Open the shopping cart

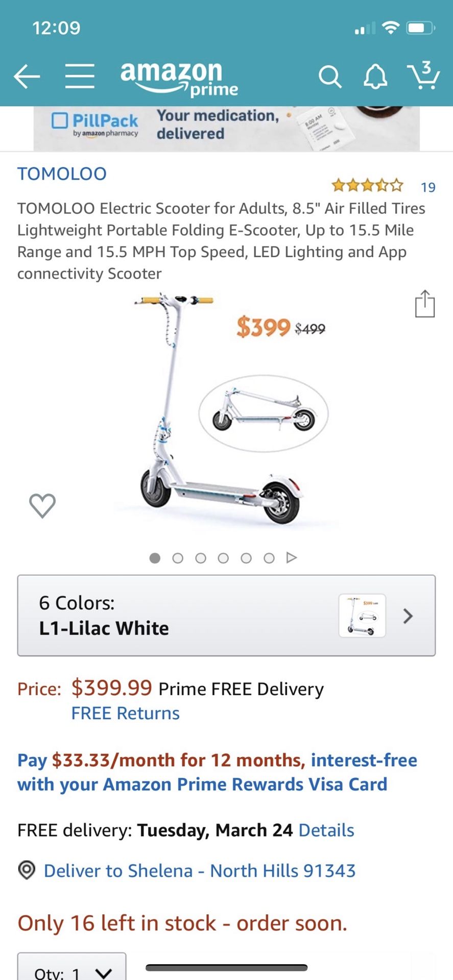(423, 76)
